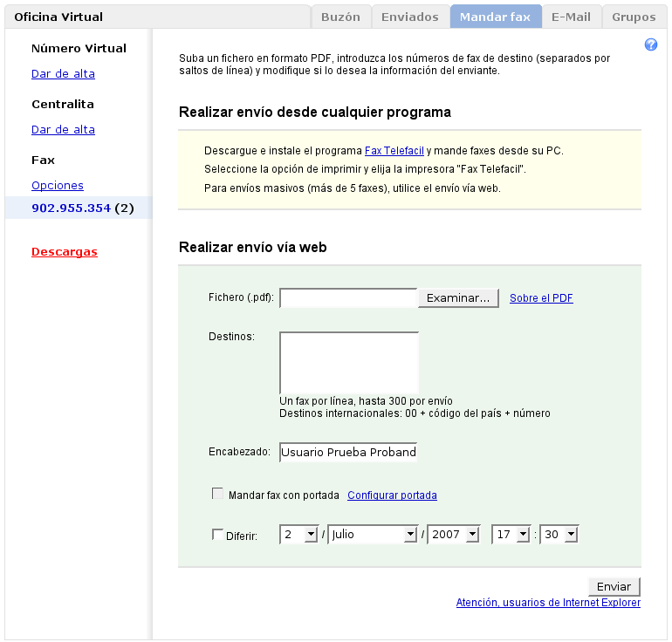Open the minutes dropdown showing 30
The width and height of the screenshot is (672, 642).
[x=559, y=535]
